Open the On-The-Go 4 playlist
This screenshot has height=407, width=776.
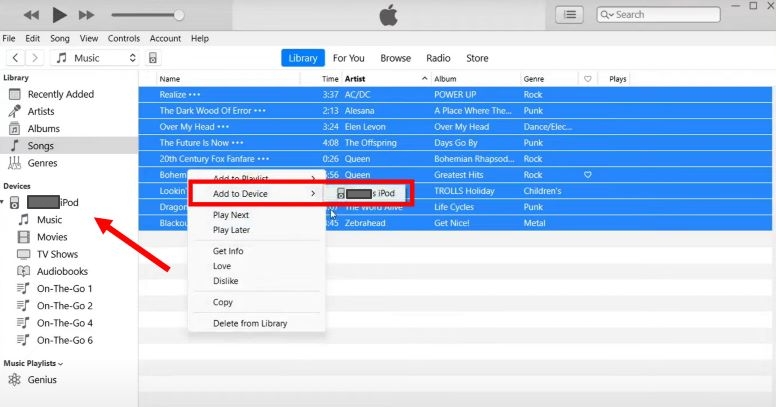64,323
